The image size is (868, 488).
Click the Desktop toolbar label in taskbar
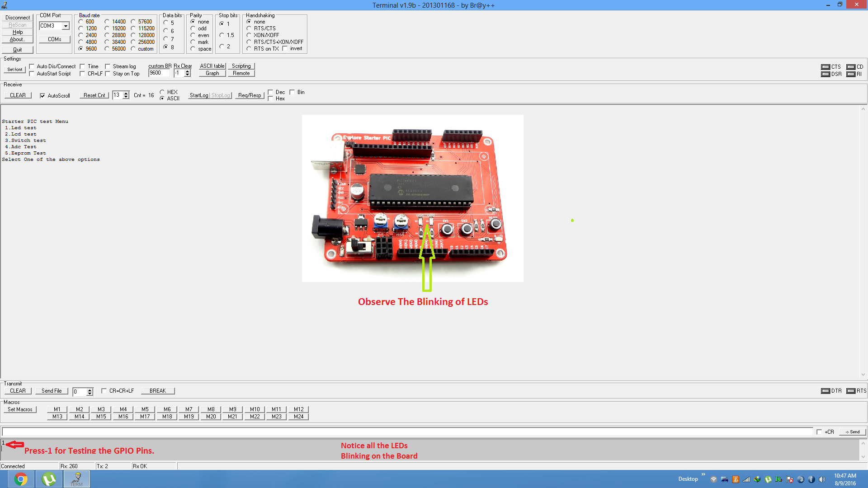point(688,479)
